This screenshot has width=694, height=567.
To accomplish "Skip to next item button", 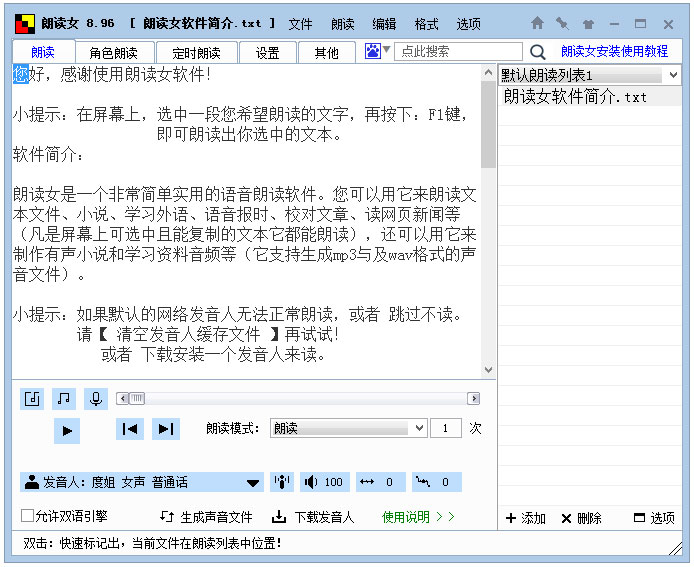I will click(x=166, y=429).
